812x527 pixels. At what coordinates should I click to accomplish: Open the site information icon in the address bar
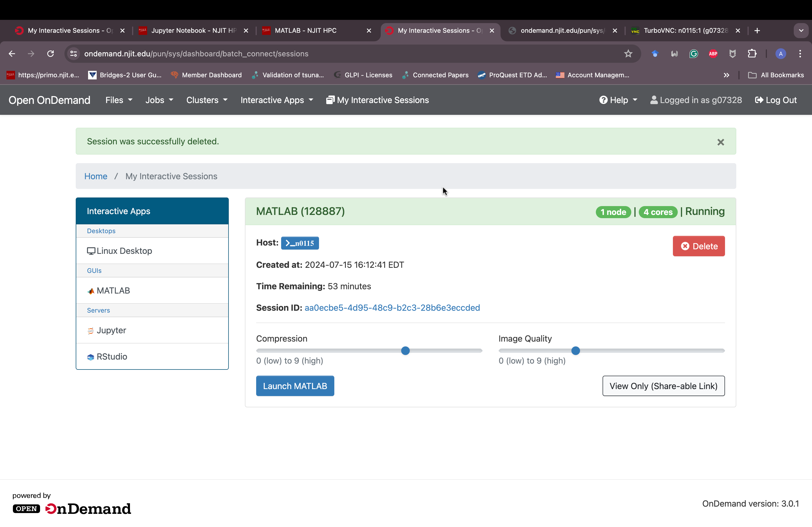[x=73, y=53]
